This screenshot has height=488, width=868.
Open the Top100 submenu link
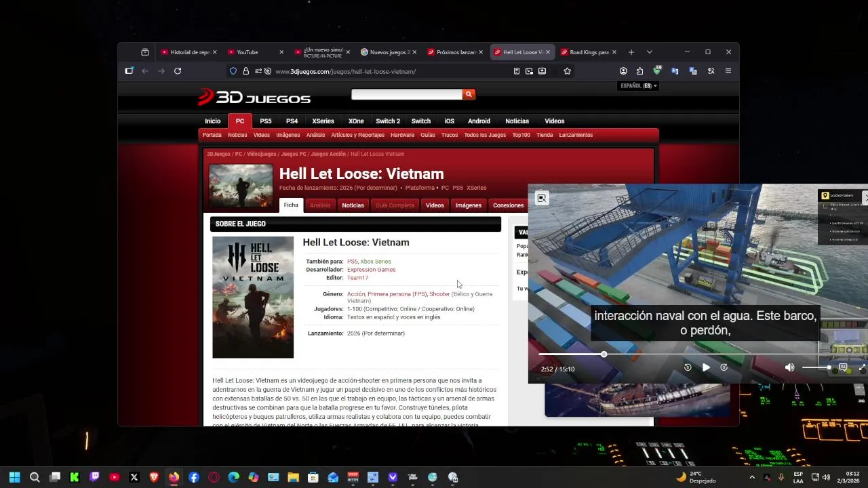point(521,135)
